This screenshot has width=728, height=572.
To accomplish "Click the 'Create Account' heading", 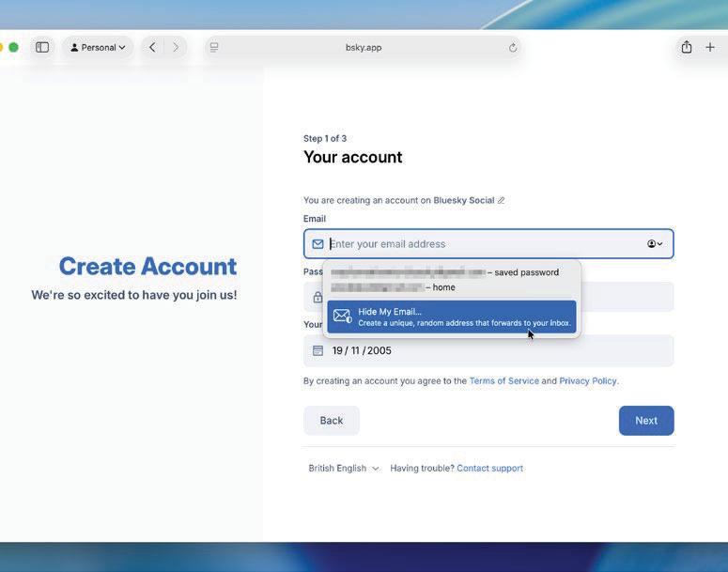I will [x=147, y=267].
